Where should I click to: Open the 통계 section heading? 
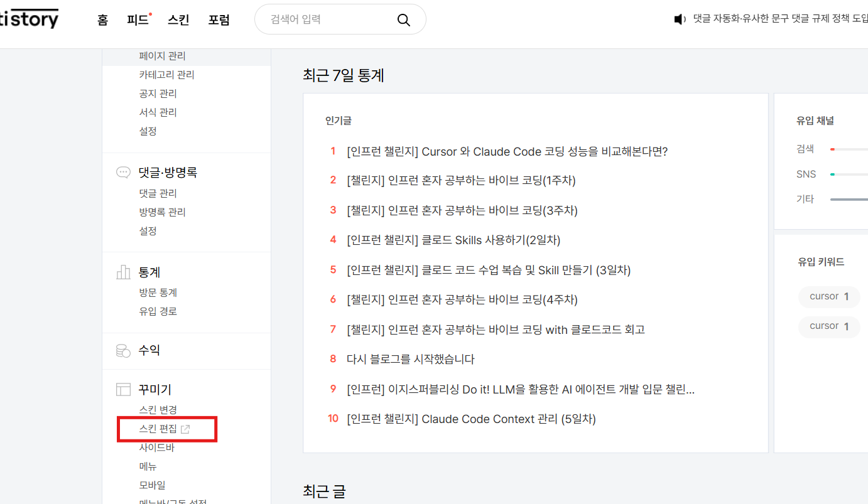(149, 272)
